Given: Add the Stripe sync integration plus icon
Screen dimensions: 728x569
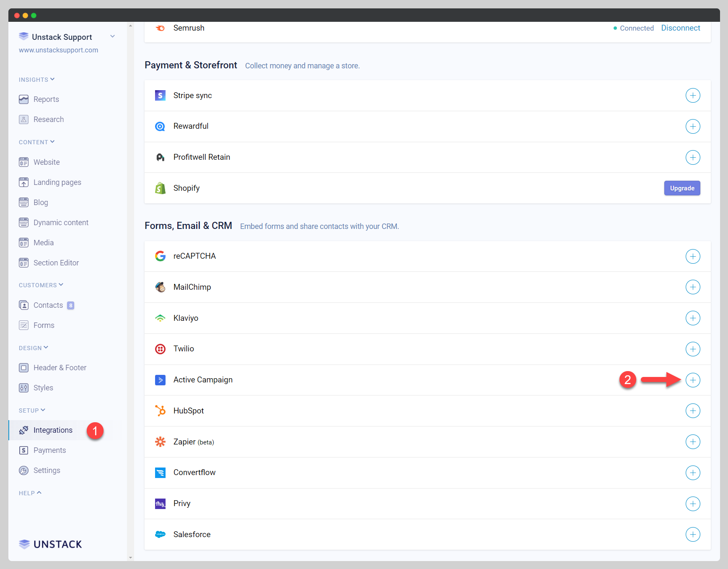Looking at the screenshot, I should pyautogui.click(x=693, y=96).
